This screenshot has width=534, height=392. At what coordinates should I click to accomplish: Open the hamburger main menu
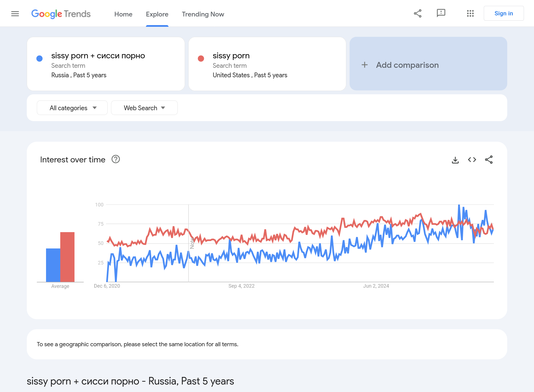15,14
